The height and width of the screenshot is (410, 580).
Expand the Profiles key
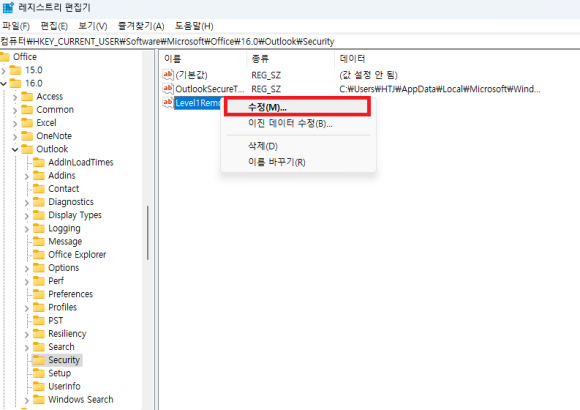27,308
